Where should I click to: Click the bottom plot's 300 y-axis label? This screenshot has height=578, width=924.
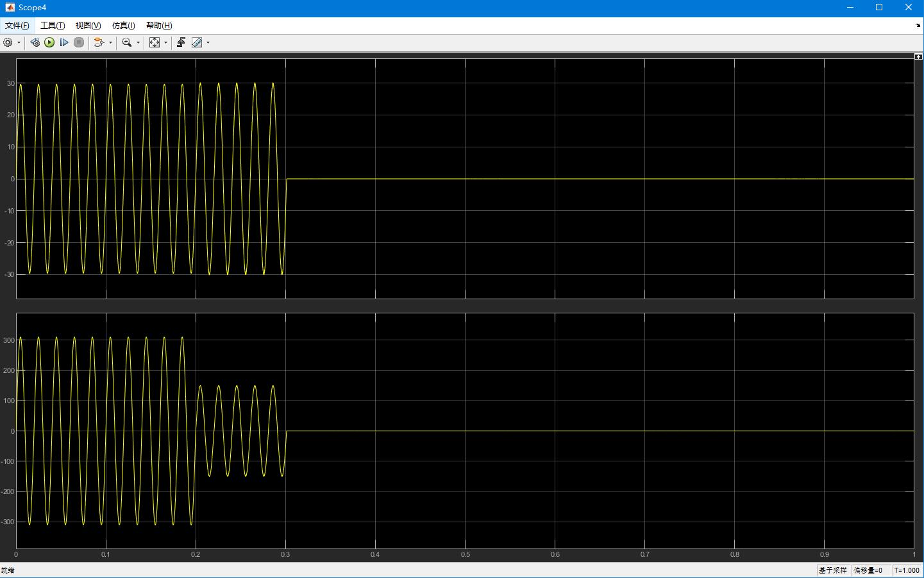click(9, 340)
